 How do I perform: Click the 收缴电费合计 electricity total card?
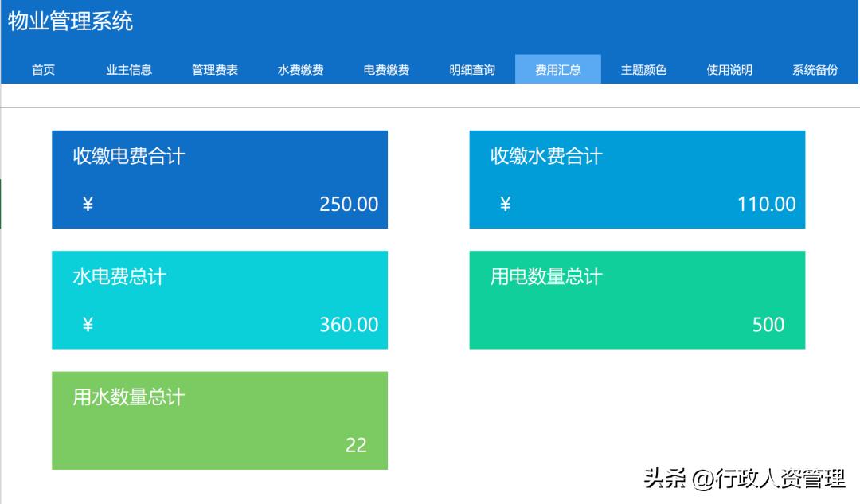[x=219, y=178]
